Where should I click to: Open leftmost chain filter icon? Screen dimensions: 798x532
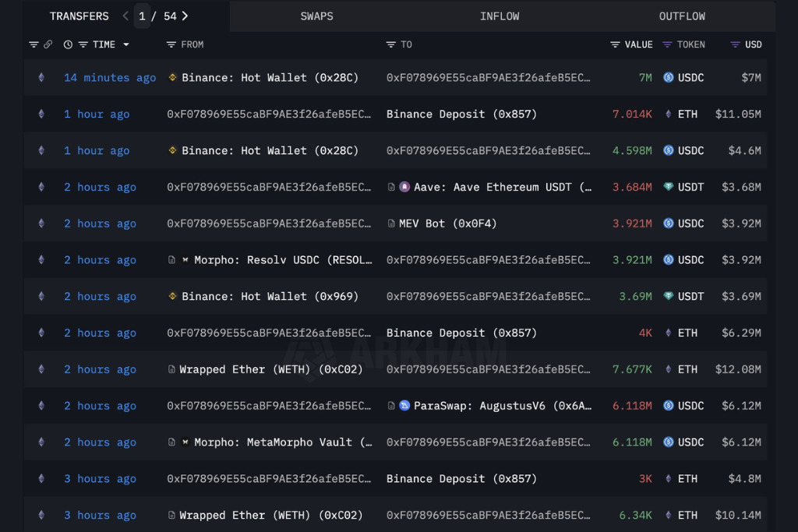click(x=34, y=44)
